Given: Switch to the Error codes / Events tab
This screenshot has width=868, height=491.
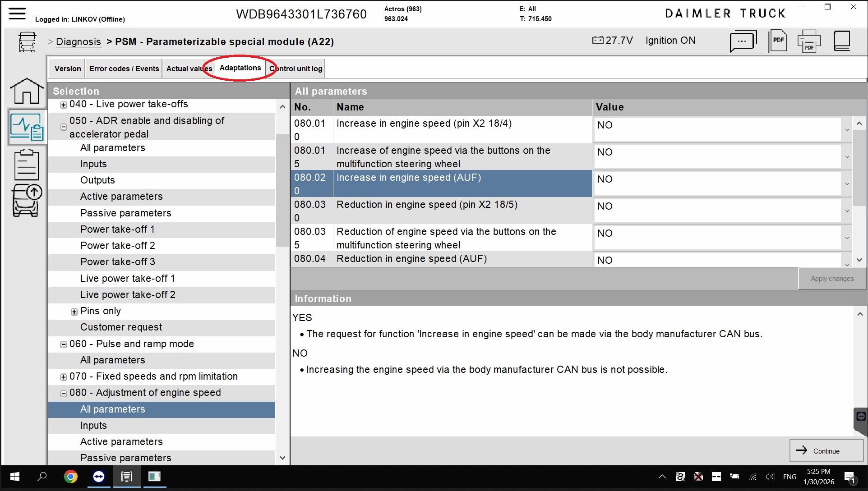Looking at the screenshot, I should [124, 69].
